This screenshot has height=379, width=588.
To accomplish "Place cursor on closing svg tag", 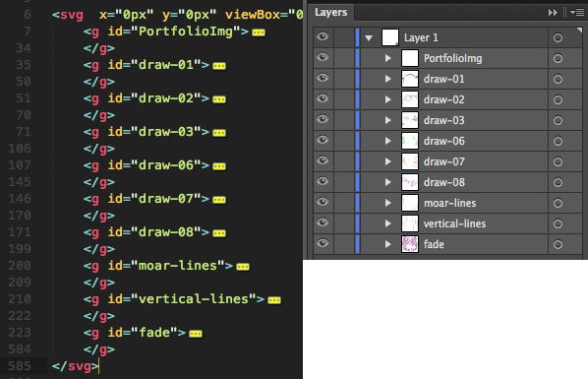I will click(75, 366).
